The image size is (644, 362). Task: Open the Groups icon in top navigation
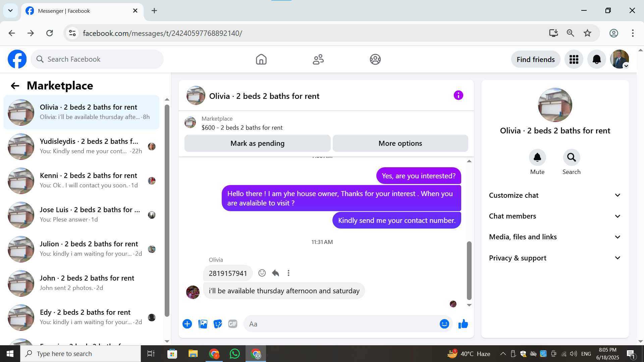(x=375, y=59)
